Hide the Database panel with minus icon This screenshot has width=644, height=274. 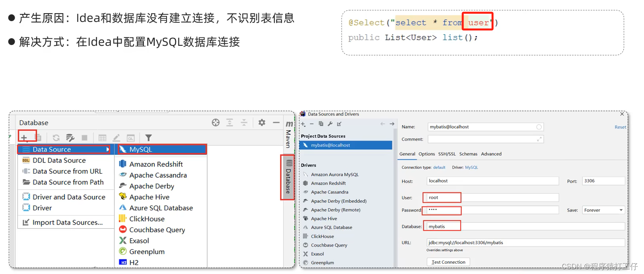(276, 123)
